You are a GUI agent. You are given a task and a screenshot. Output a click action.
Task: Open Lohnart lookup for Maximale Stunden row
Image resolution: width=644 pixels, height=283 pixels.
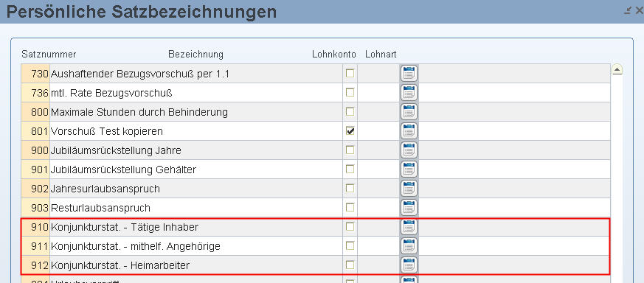click(409, 112)
